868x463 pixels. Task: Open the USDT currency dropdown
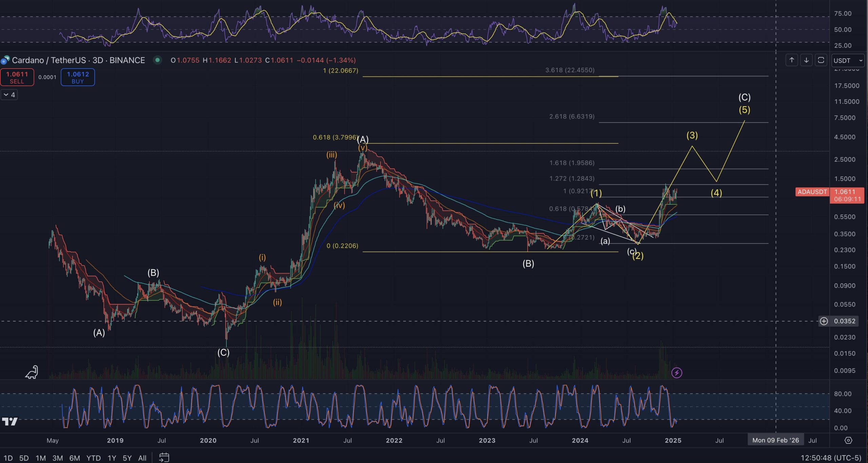(x=848, y=60)
